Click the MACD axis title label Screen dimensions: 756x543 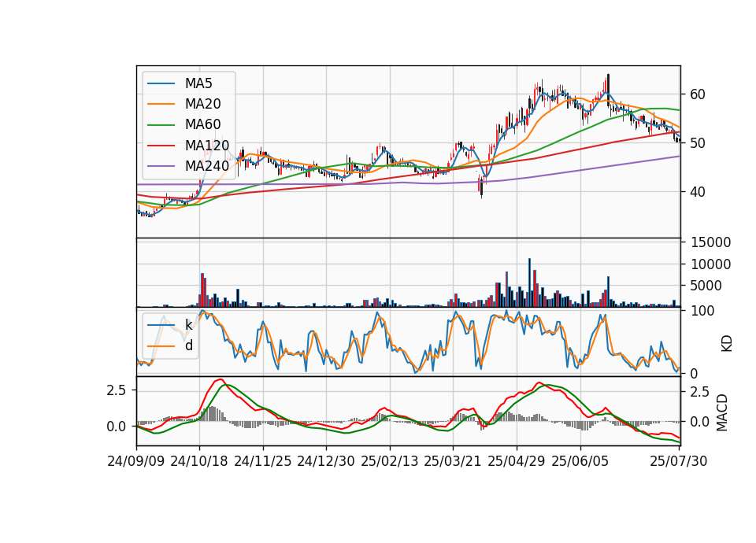[722, 412]
